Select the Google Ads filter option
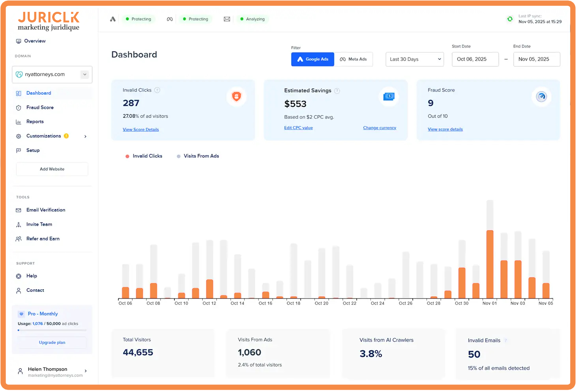Screen dimensions: 578x392 pyautogui.click(x=313, y=59)
